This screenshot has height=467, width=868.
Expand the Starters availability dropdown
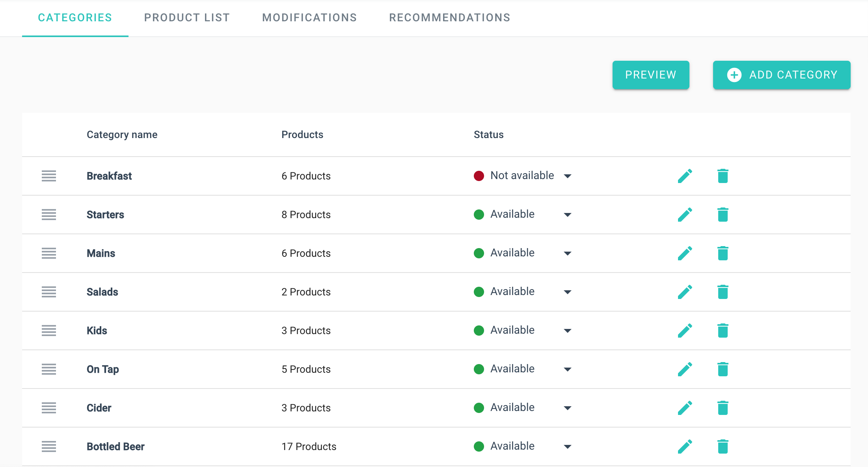pos(567,215)
